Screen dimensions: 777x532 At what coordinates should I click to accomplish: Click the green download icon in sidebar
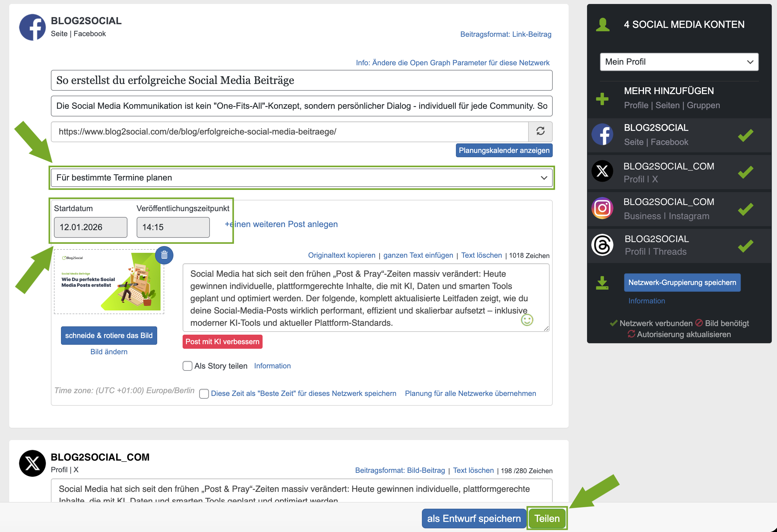pos(602,283)
